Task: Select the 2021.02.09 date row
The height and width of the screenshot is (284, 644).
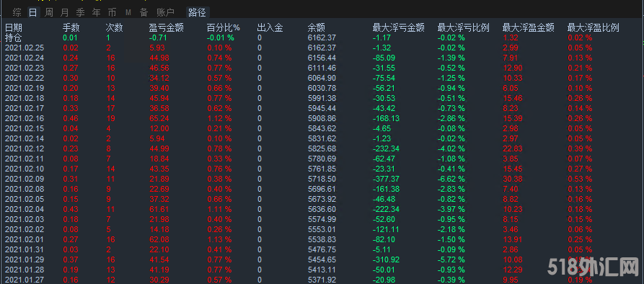Action: 322,179
